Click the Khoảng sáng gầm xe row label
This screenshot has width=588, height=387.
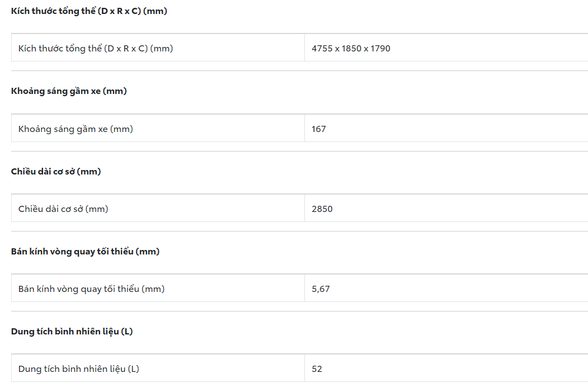point(76,129)
